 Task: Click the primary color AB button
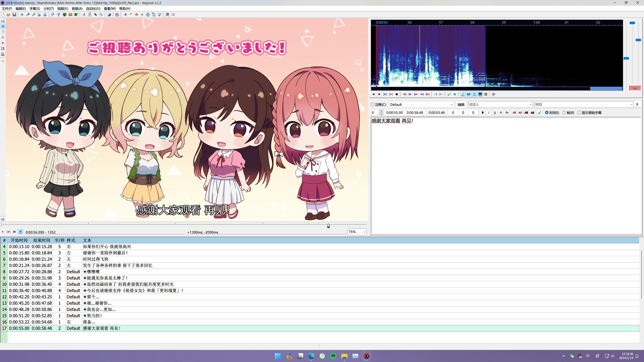coord(514,113)
